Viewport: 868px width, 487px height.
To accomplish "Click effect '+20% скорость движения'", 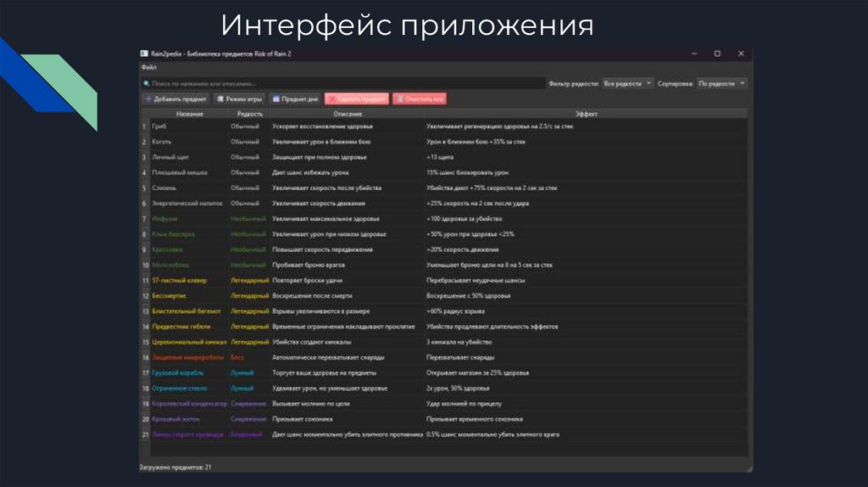I will 462,249.
